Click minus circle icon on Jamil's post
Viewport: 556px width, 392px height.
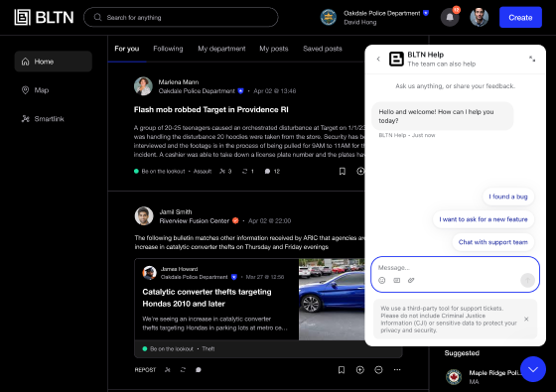(x=378, y=370)
